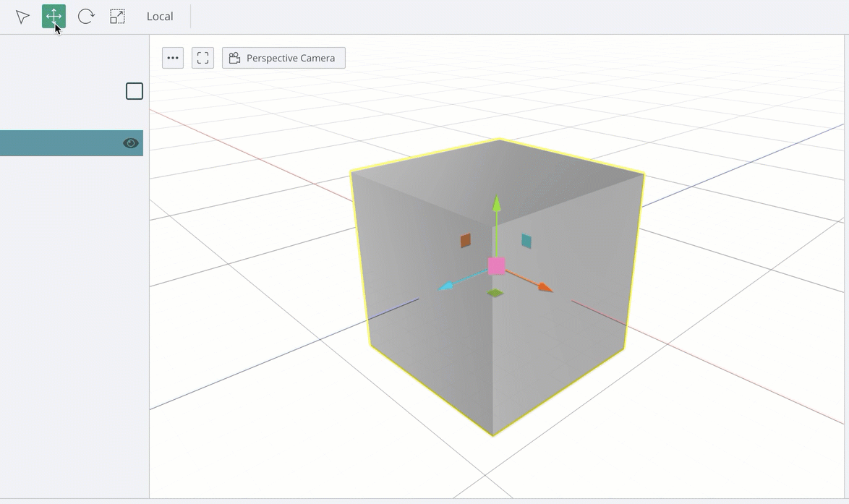Viewport: 849px width, 504px height.
Task: Switch to the Rotate tool
Action: pos(85,17)
